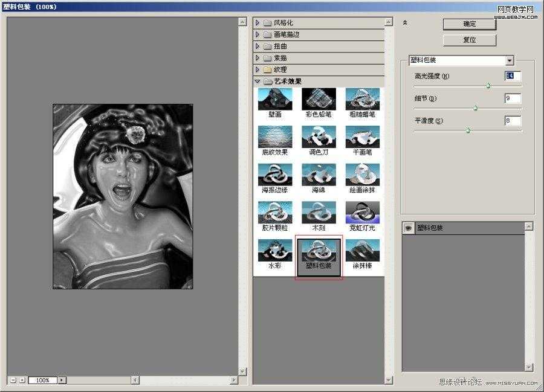Expand the 风格化 filter folder
The width and height of the screenshot is (544, 392).
257,23
